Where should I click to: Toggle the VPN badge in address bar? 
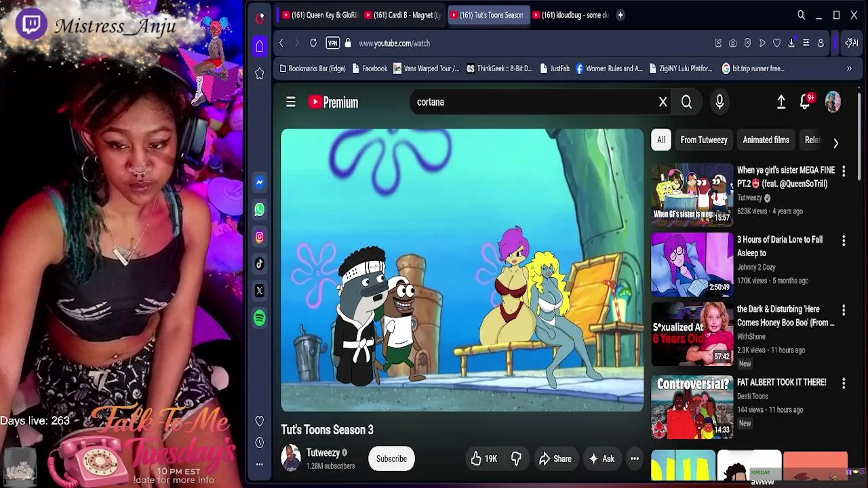332,43
